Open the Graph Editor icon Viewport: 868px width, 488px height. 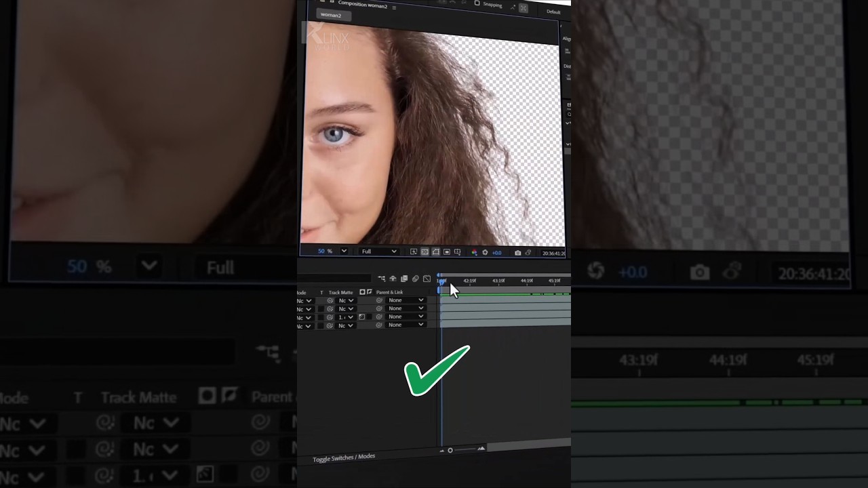pyautogui.click(x=427, y=279)
